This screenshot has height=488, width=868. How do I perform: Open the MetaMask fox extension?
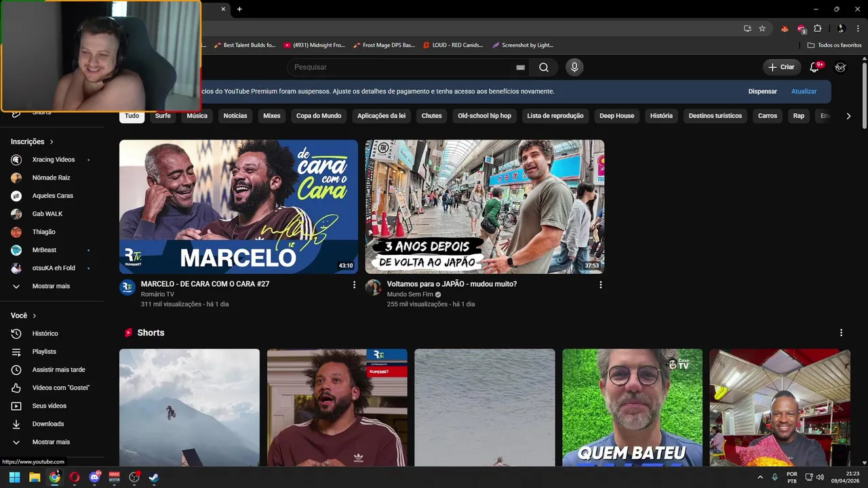[785, 28]
